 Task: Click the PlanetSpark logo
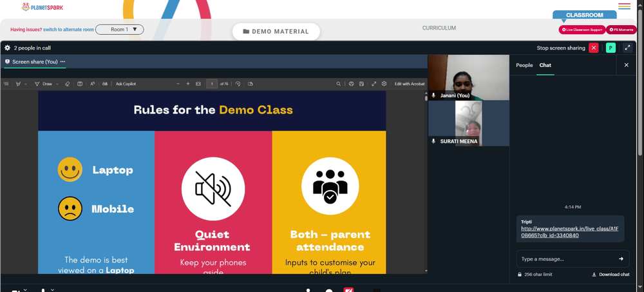pos(43,7)
